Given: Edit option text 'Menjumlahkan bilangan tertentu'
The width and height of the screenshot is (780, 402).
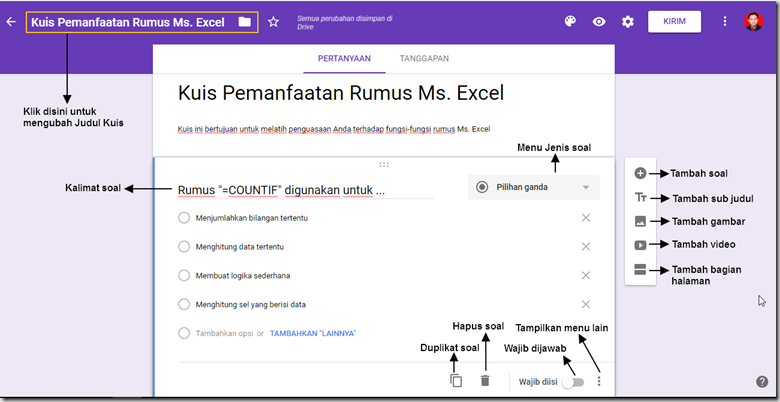Looking at the screenshot, I should [x=251, y=218].
